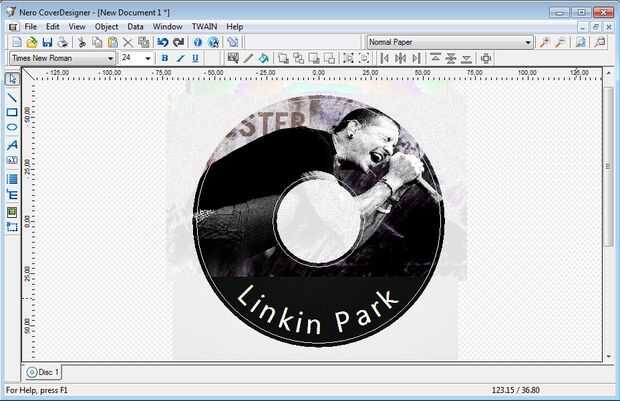Align objects to the right

point(416,59)
